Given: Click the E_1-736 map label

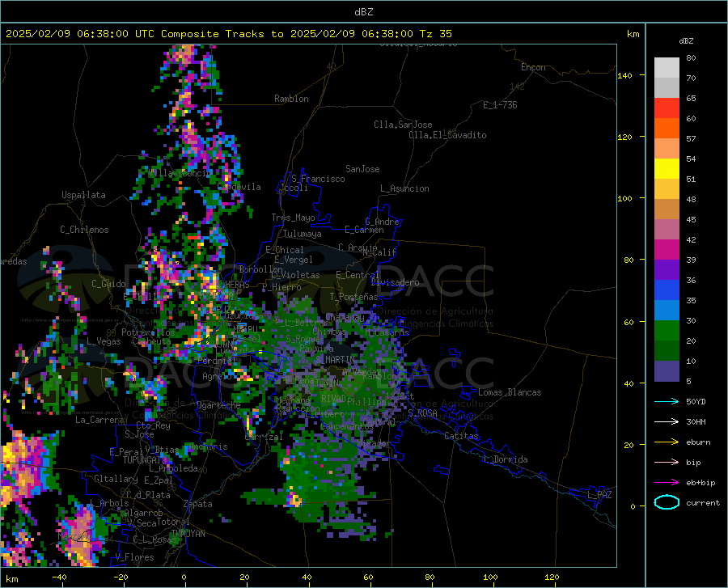Looking at the screenshot, I should coord(500,105).
